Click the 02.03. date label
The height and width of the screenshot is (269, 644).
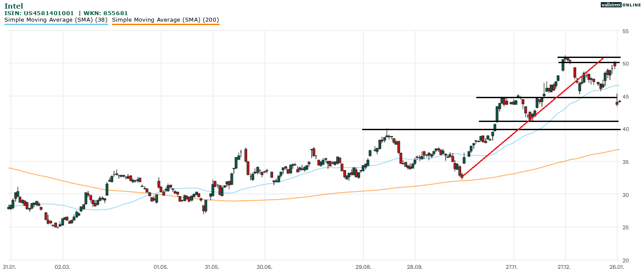[62, 266]
